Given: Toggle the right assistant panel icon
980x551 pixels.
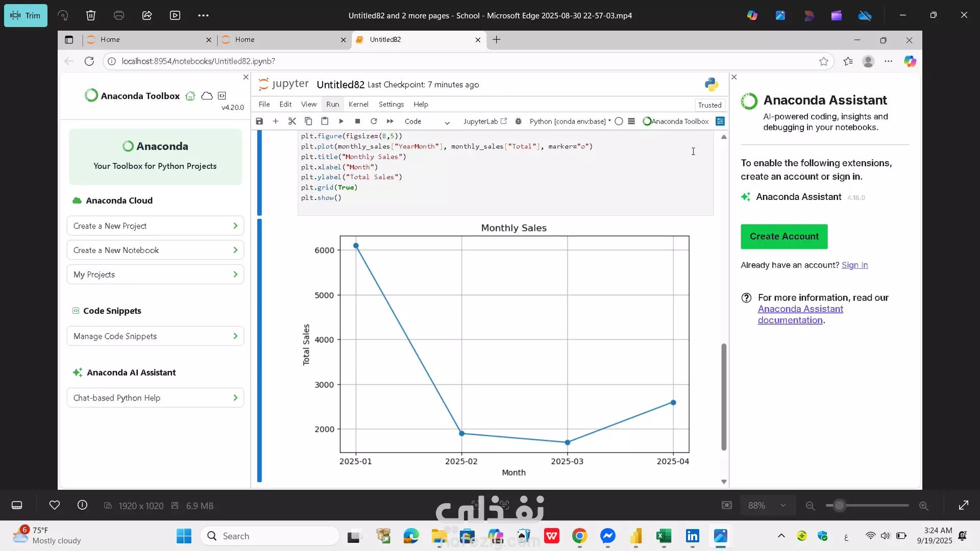Looking at the screenshot, I should [720, 121].
